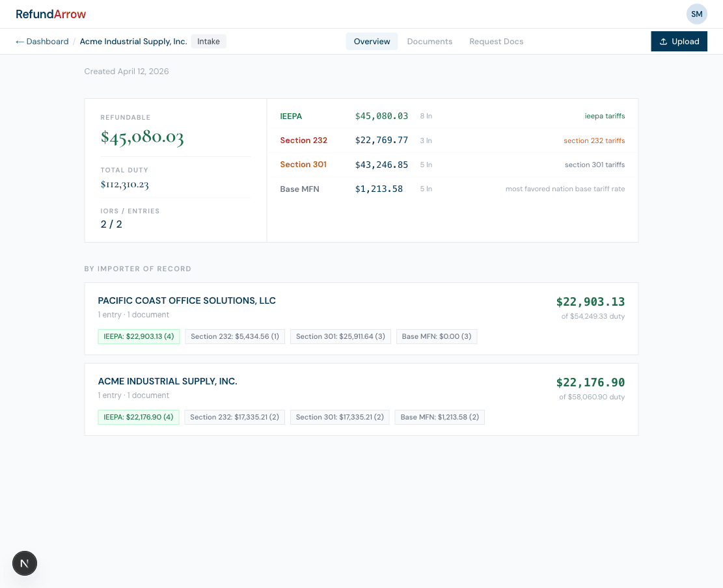Switch to the Documents tab
This screenshot has width=723, height=588.
pos(430,41)
